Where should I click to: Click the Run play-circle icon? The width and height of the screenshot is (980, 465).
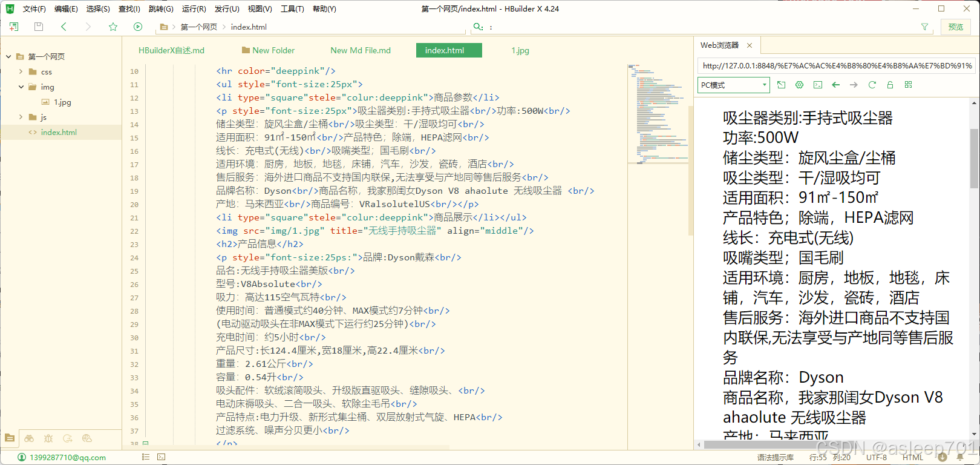138,27
